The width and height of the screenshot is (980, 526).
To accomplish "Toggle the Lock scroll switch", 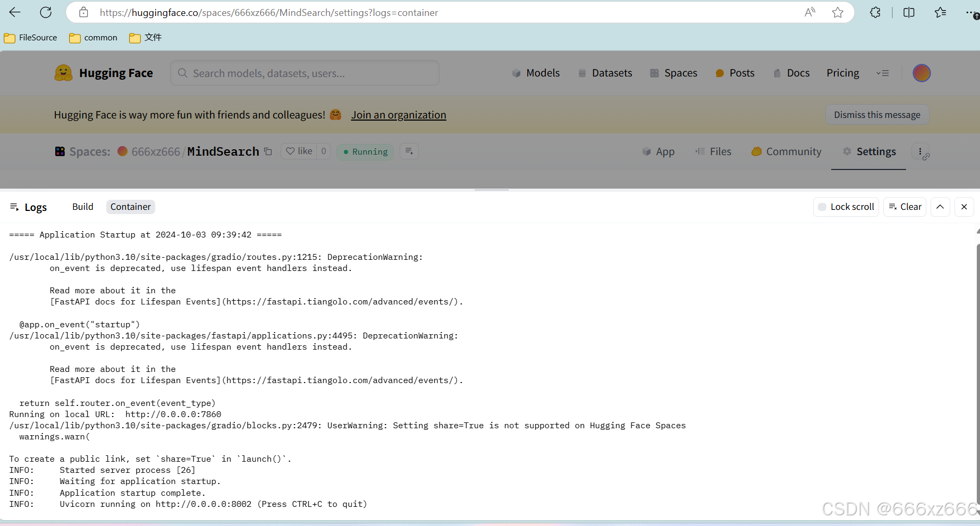I will pos(846,207).
